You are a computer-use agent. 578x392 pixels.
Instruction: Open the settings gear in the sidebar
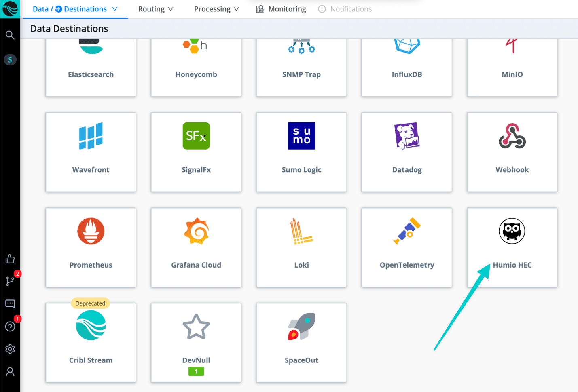click(10, 349)
